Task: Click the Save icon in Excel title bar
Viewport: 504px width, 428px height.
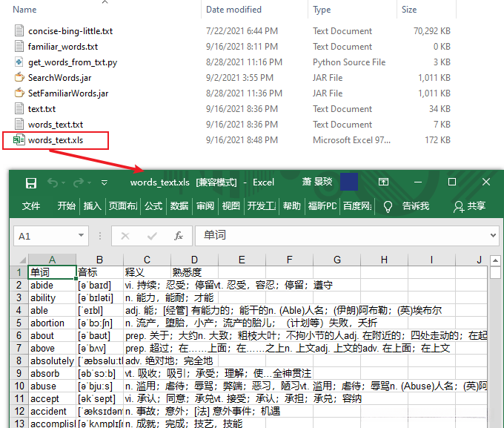Action: [x=31, y=182]
